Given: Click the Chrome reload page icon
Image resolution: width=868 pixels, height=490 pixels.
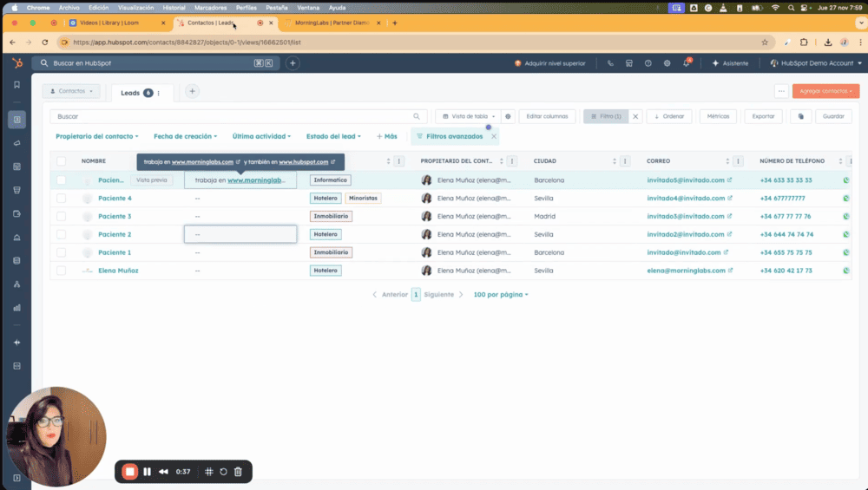Looking at the screenshot, I should pyautogui.click(x=45, y=42).
